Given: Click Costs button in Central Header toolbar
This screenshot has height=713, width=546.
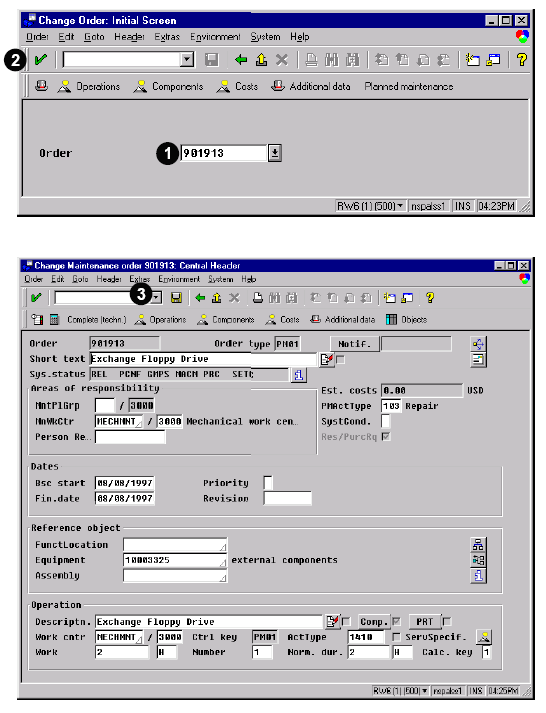Looking at the screenshot, I should pos(282,320).
